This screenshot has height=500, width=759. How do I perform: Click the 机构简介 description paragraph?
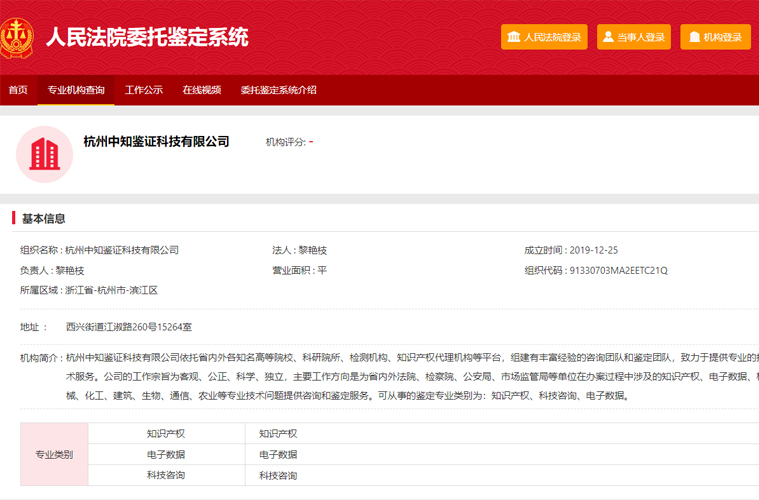click(x=412, y=377)
